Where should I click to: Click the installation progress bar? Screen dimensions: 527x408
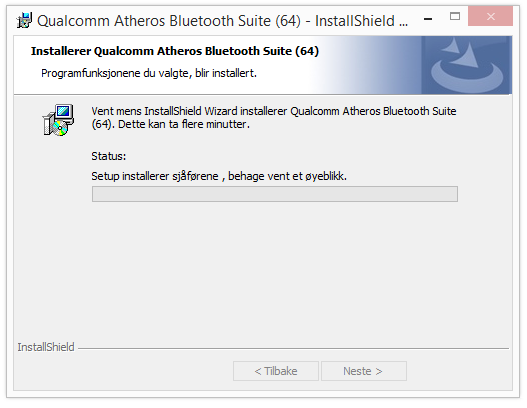275,194
